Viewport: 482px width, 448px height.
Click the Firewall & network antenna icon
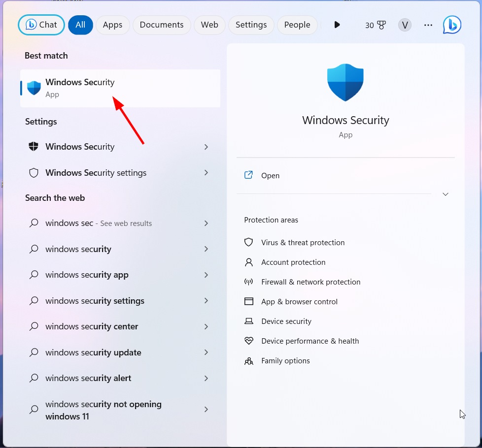(x=248, y=282)
